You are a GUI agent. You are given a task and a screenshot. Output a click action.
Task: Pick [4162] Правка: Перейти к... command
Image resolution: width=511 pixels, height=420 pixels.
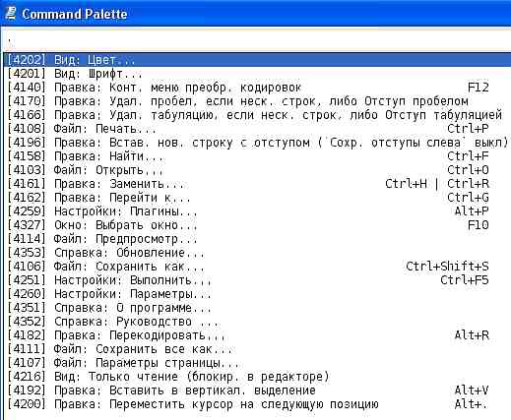tap(258, 198)
